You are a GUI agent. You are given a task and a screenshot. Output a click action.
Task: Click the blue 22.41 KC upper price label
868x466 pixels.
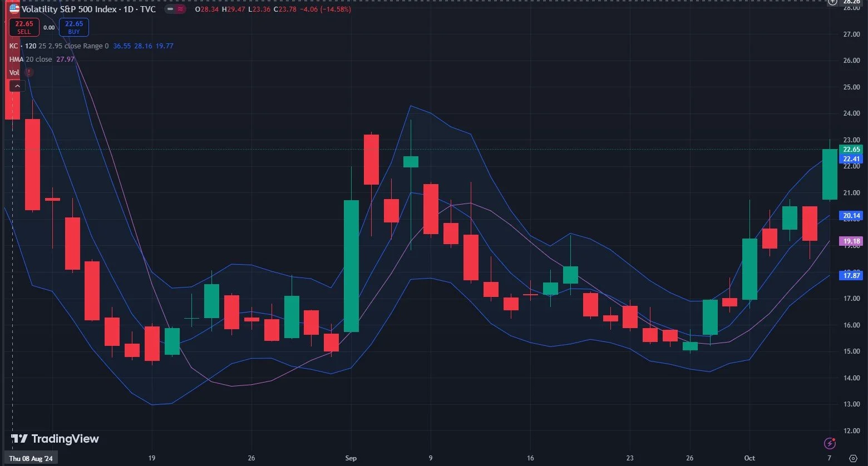pyautogui.click(x=852, y=159)
